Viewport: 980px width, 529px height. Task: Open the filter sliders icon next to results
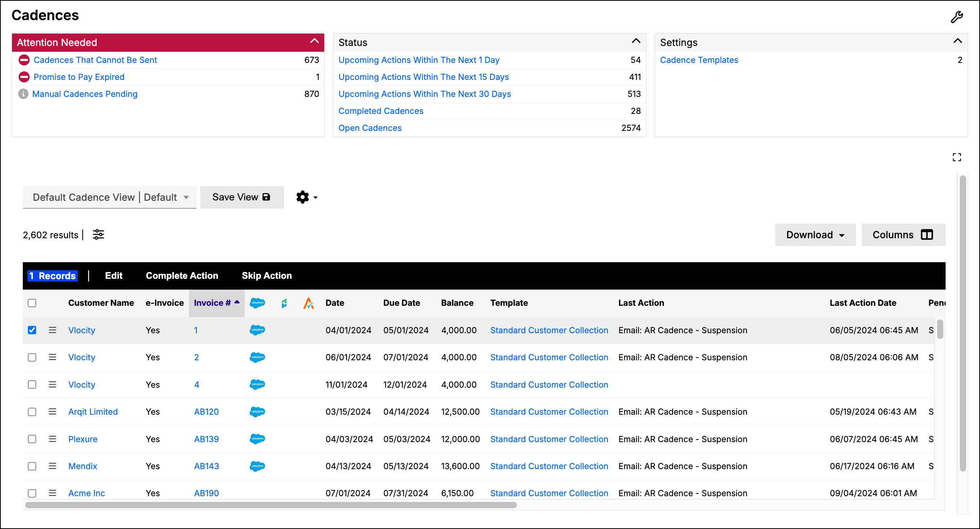point(99,234)
